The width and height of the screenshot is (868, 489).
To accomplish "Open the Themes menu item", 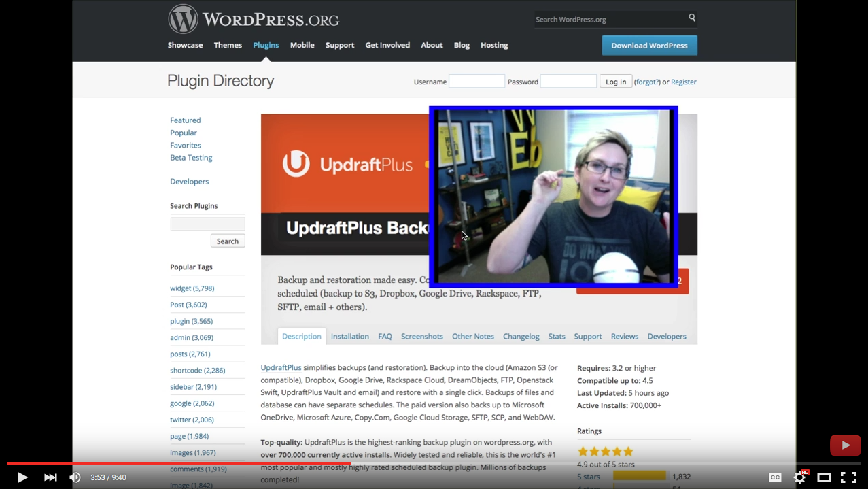I will (228, 45).
